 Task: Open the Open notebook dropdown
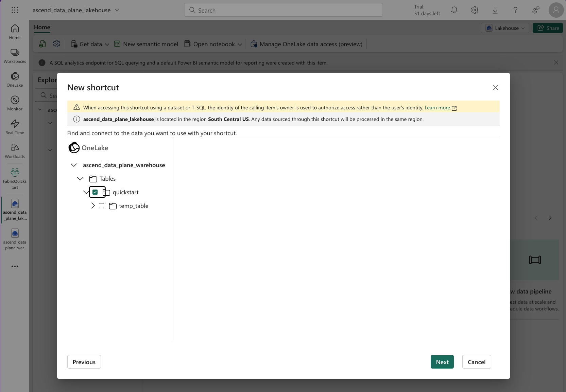click(213, 44)
